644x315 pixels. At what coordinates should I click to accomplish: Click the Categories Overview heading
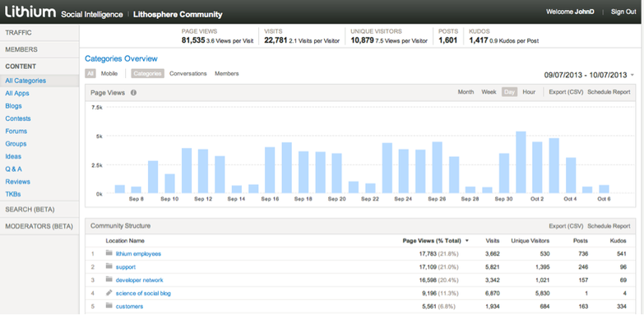click(121, 58)
